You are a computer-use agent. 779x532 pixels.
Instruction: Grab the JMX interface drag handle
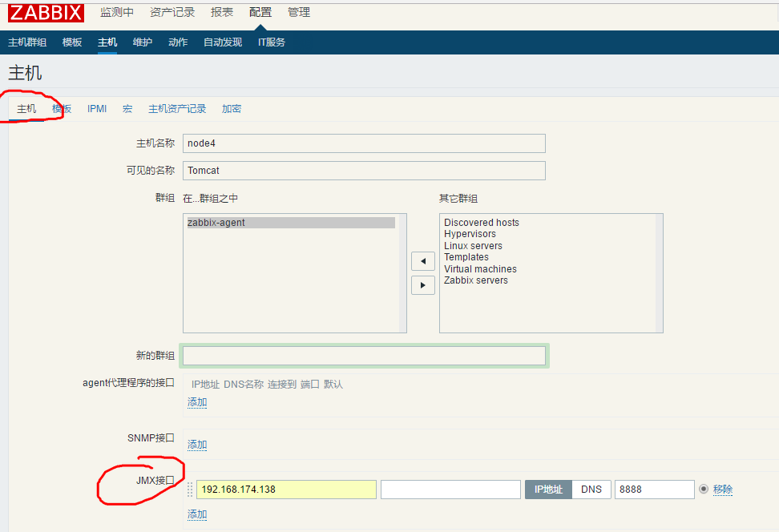190,490
